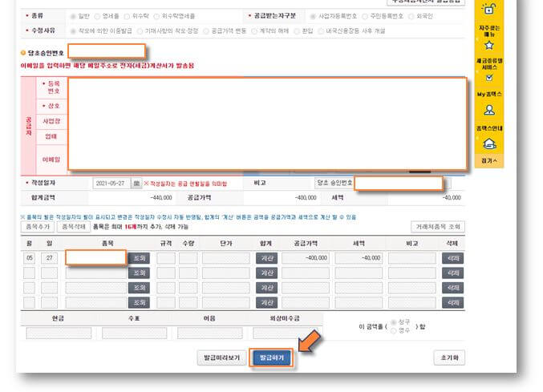Click the first row 규격 input field
Screen dimensions: 543x392
tap(166, 258)
